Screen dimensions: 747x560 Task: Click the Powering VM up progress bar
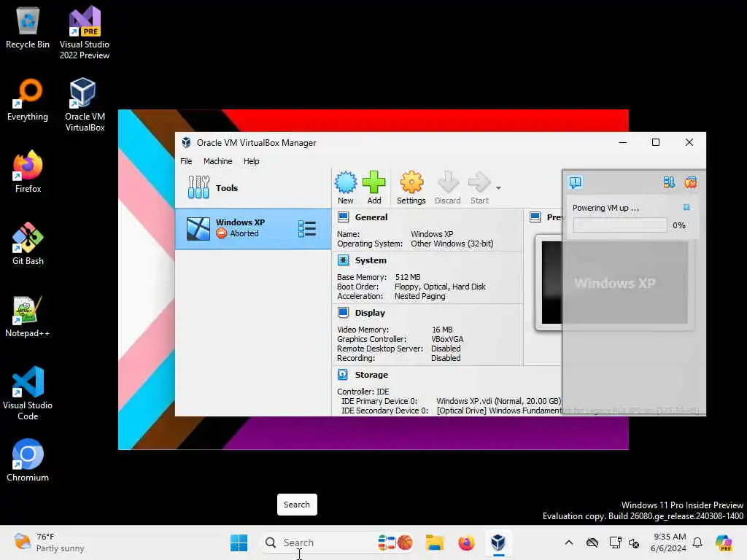click(620, 225)
